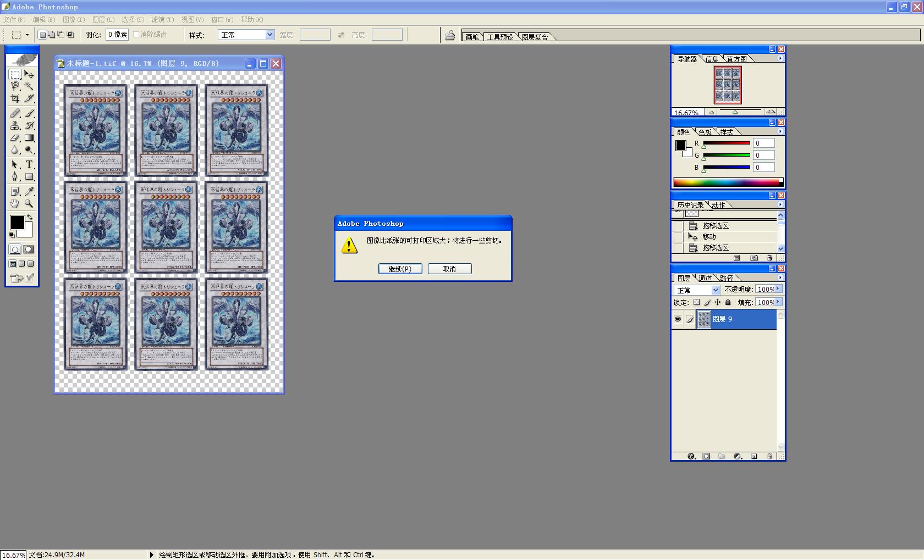Toggle lock all in Layers panel

(x=728, y=302)
